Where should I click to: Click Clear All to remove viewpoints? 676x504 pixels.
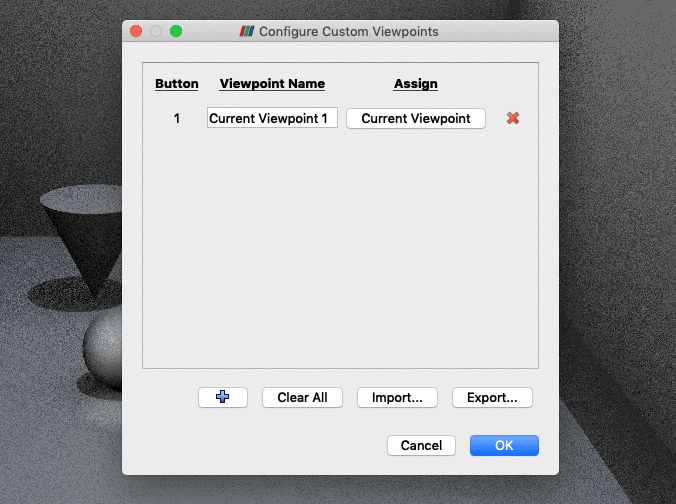[302, 397]
